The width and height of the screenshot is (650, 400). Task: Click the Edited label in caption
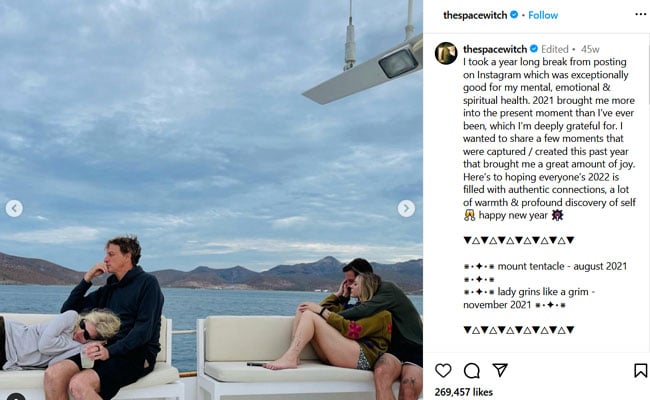(555, 49)
